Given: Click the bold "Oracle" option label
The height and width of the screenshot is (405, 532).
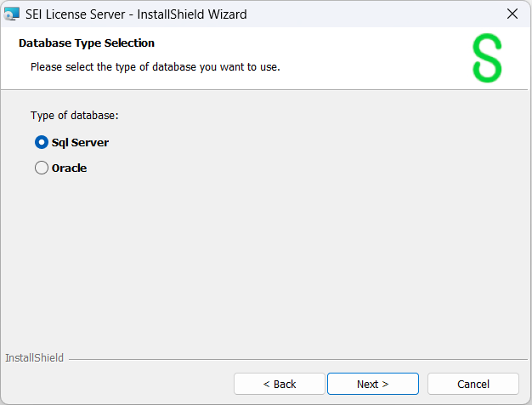Looking at the screenshot, I should pos(70,168).
